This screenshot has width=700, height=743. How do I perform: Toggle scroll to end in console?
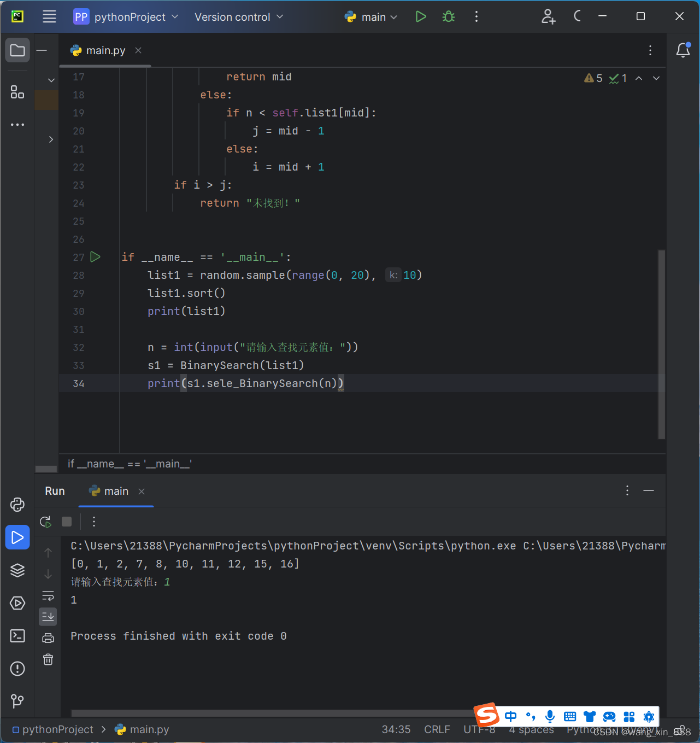point(48,617)
